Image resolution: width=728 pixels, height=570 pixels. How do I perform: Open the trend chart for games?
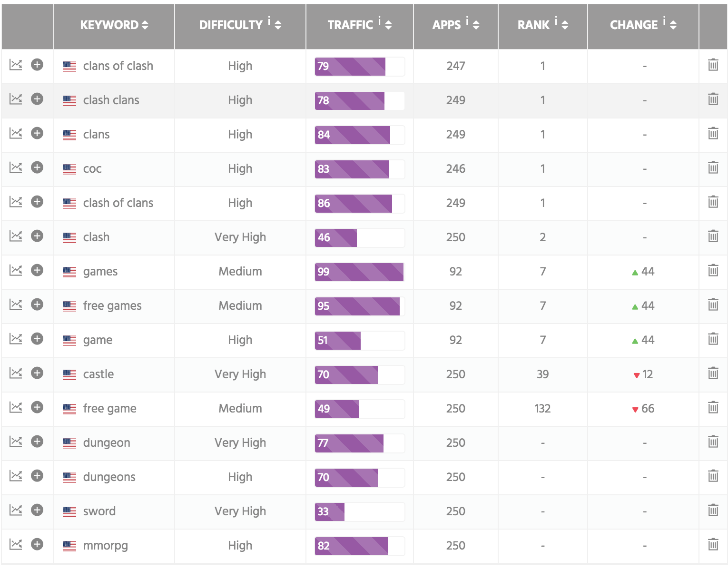tap(16, 270)
